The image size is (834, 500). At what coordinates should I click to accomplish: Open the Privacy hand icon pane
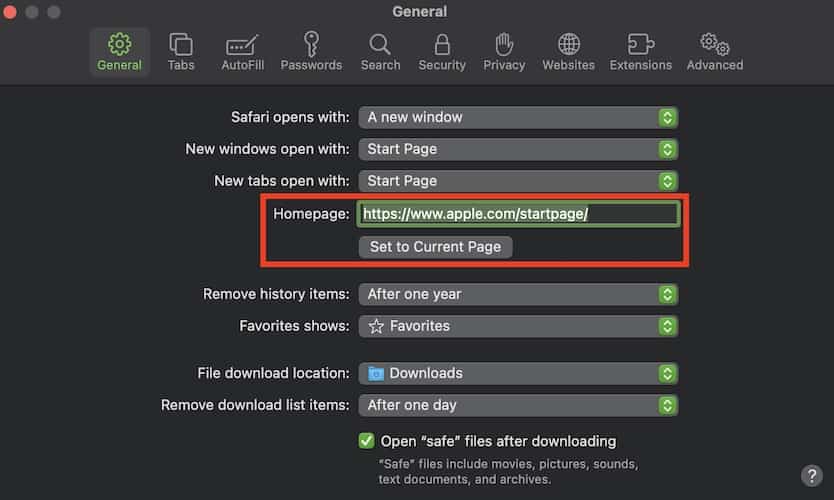(x=504, y=52)
